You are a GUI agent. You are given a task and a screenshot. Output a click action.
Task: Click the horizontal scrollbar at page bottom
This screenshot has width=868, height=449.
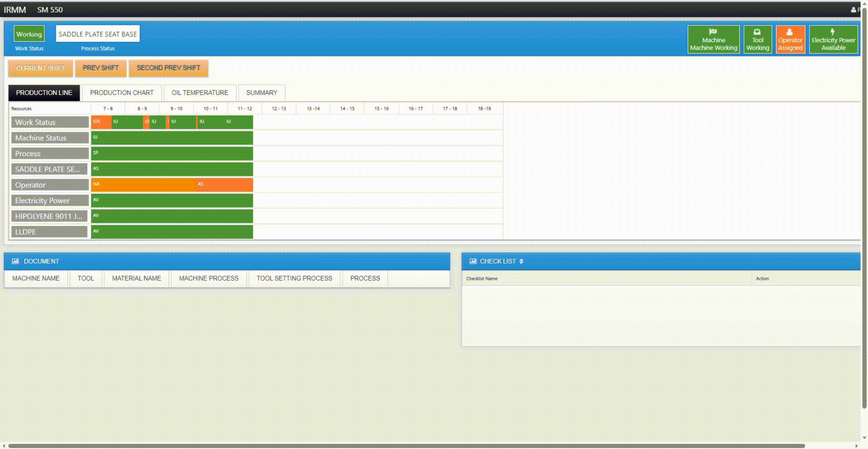pos(406,446)
